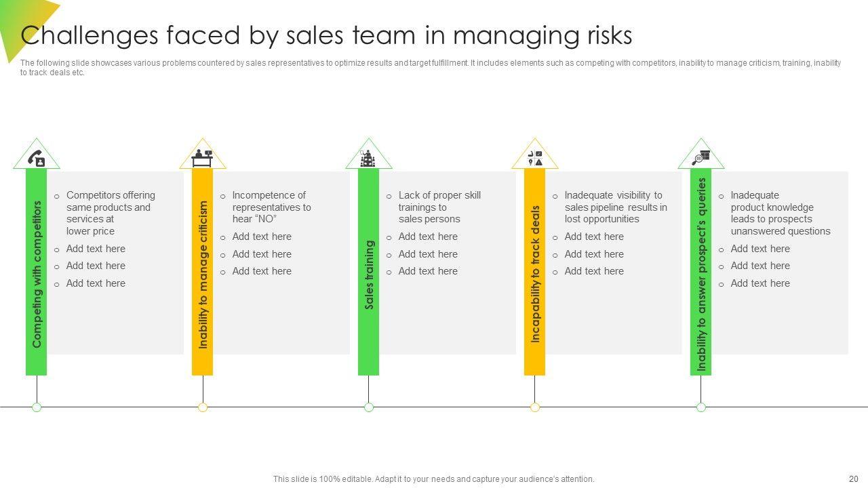The image size is (868, 488).
Task: Click the second yellow timeline circle marker
Action: coord(203,407)
